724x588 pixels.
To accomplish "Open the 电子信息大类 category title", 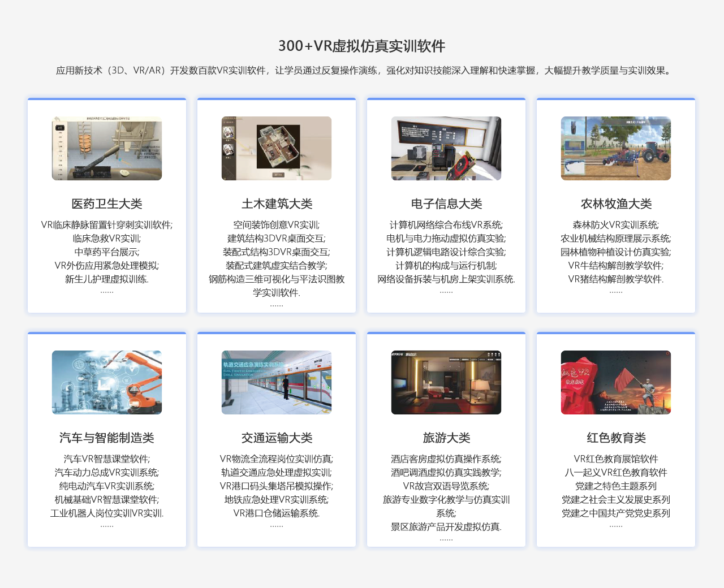I will [x=446, y=204].
